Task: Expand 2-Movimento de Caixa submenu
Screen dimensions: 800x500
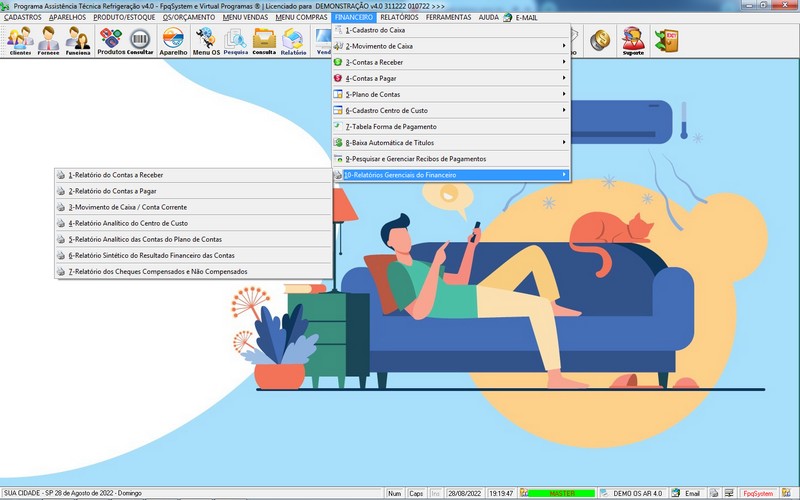Action: coord(451,46)
